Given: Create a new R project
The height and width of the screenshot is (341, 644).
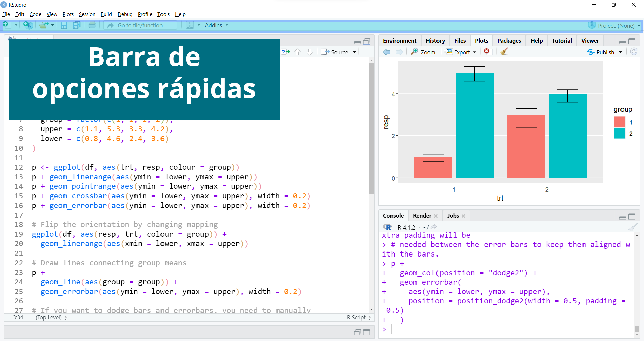Looking at the screenshot, I should [27, 25].
